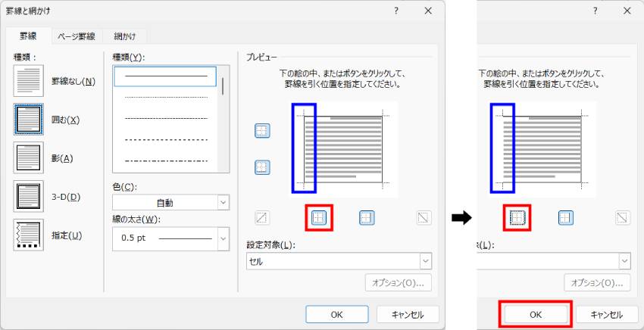Toggle left border button in right cropped dialog
The height and width of the screenshot is (330, 644).
point(517,218)
